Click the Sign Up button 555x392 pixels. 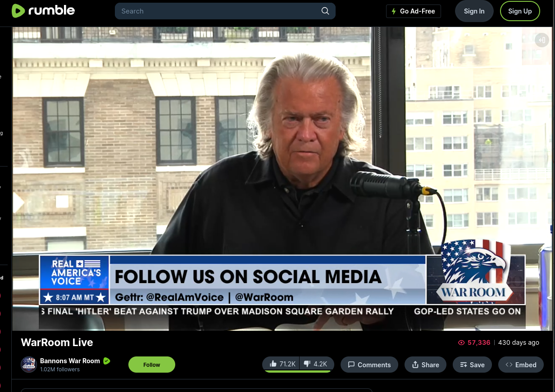tap(520, 11)
